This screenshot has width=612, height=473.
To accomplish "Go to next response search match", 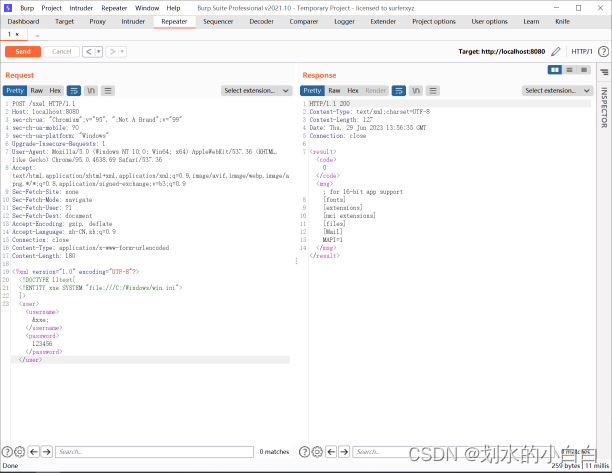I will click(x=344, y=452).
